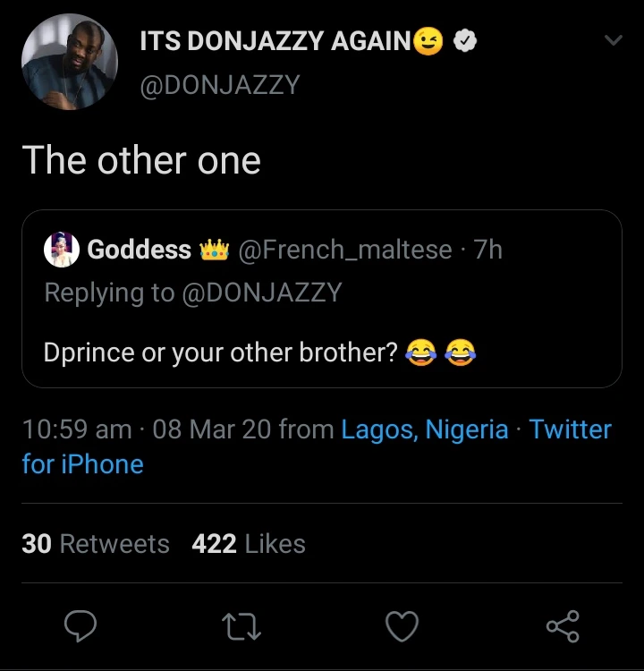Open the Lagos, Nigeria location link
This screenshot has width=644, height=671.
(425, 429)
